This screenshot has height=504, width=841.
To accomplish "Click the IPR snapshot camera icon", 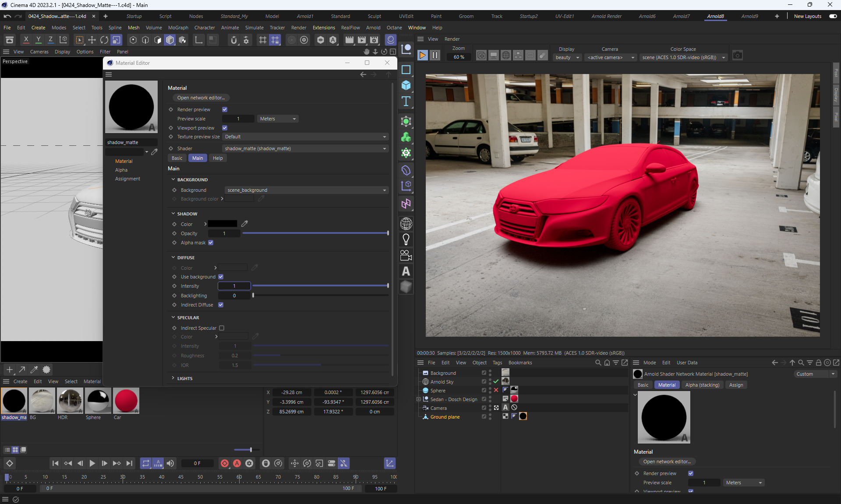I will pos(738,56).
